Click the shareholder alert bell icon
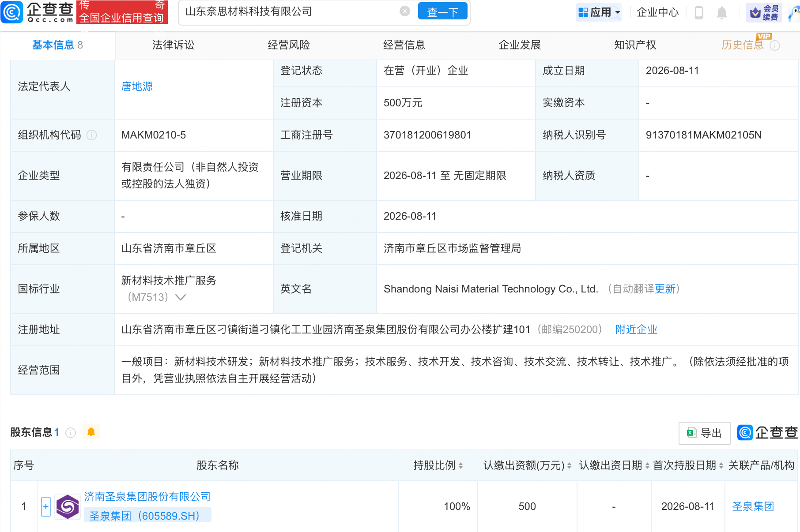This screenshot has height=532, width=800. (91, 432)
